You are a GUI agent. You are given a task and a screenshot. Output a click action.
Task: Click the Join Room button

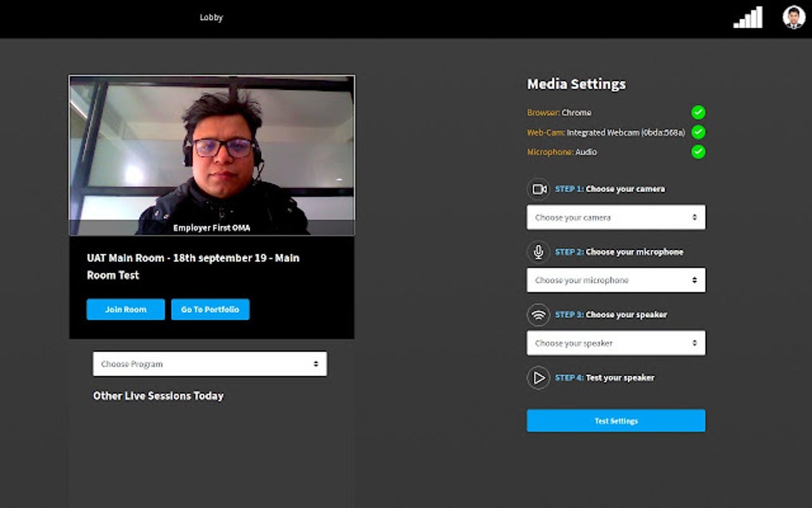click(x=125, y=309)
